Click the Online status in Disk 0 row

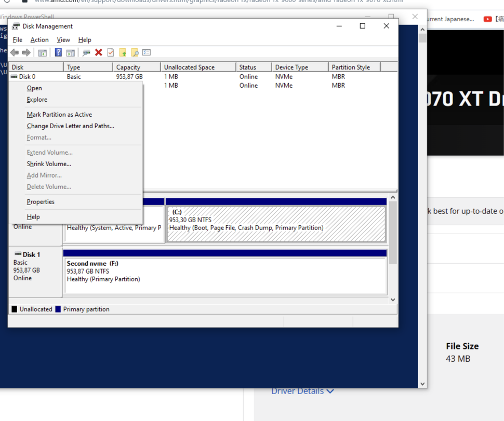248,76
